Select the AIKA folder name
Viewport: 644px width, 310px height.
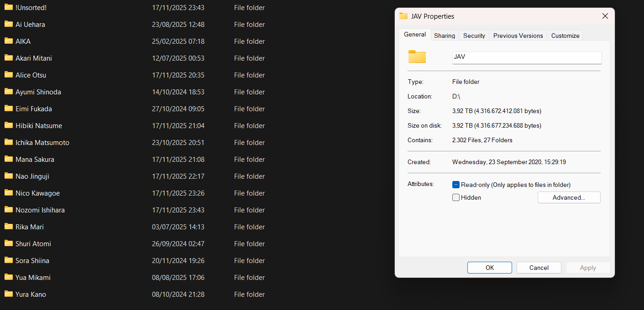point(23,41)
